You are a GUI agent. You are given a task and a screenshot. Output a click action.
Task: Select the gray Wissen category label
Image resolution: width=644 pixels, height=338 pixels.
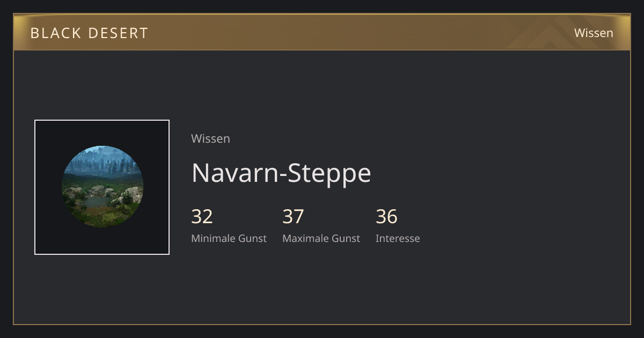coord(210,138)
